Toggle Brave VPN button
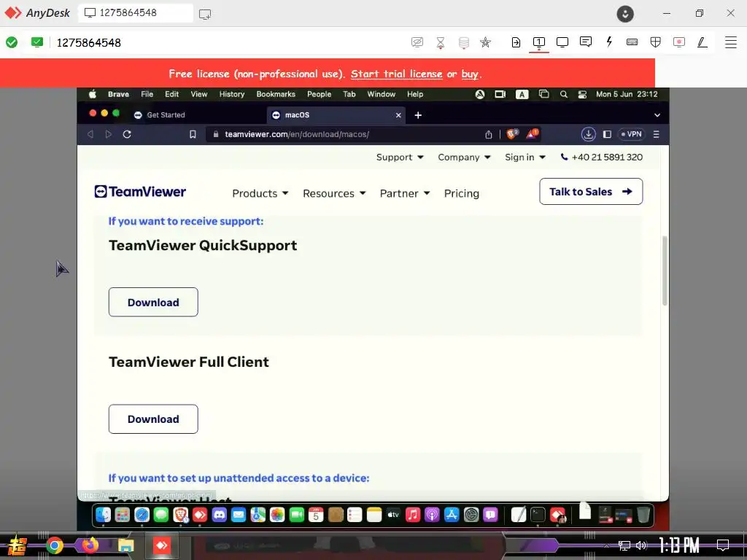This screenshot has width=747, height=560. (x=631, y=134)
